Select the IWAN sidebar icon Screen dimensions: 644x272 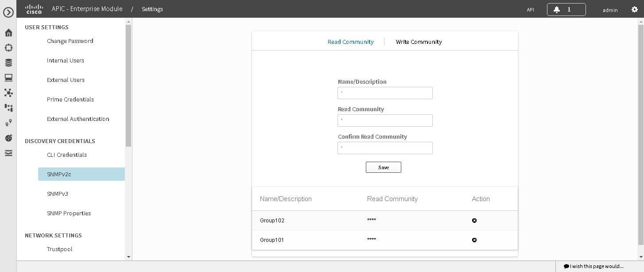click(x=8, y=108)
